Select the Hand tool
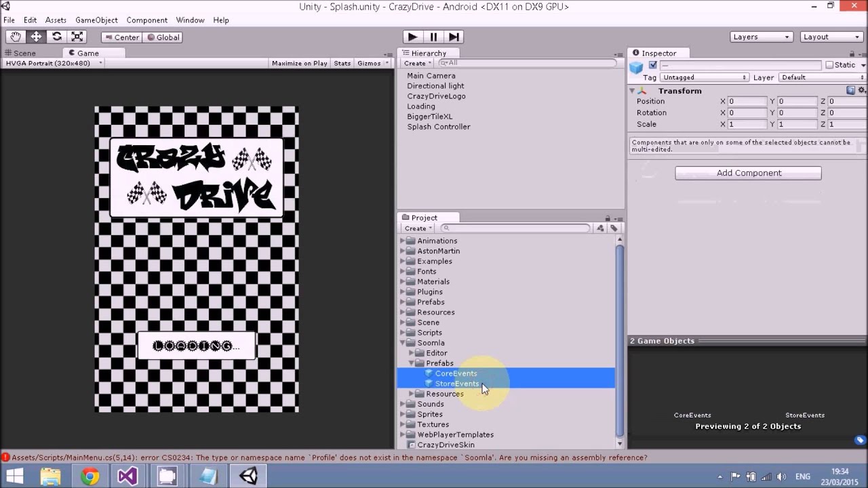 pyautogui.click(x=15, y=37)
